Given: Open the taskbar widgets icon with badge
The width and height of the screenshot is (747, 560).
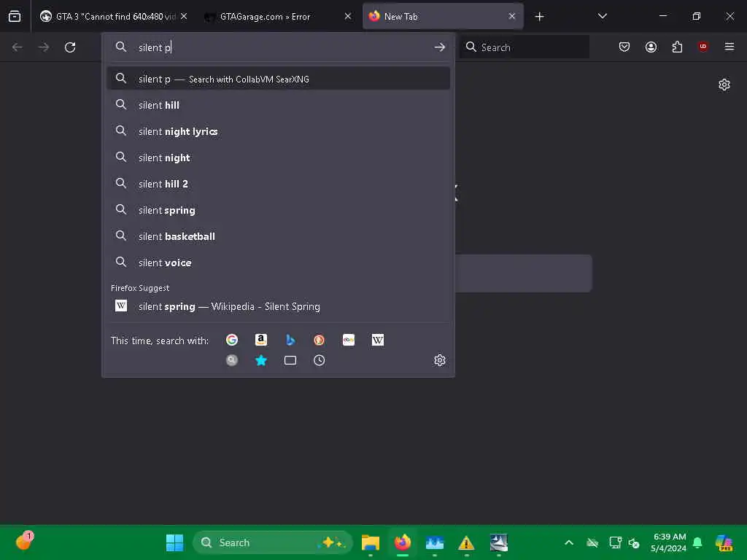Looking at the screenshot, I should tap(24, 542).
